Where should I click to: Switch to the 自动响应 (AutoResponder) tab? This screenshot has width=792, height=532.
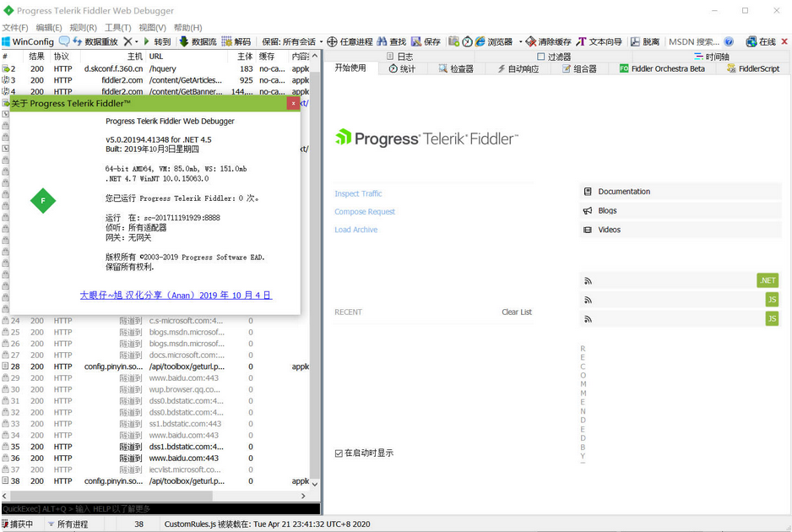point(518,68)
